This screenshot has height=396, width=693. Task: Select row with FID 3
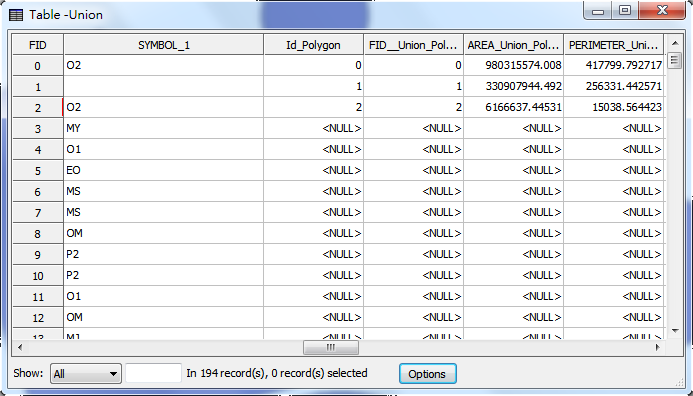[x=38, y=129]
